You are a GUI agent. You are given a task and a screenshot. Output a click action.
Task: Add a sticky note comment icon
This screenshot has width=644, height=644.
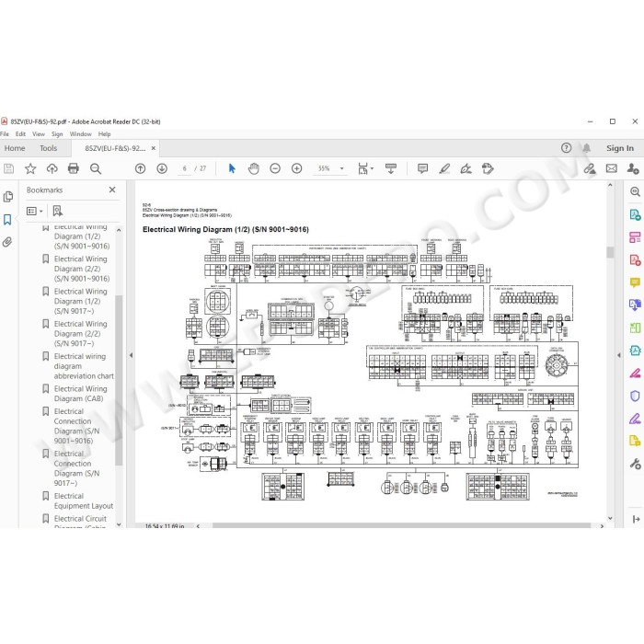422,168
